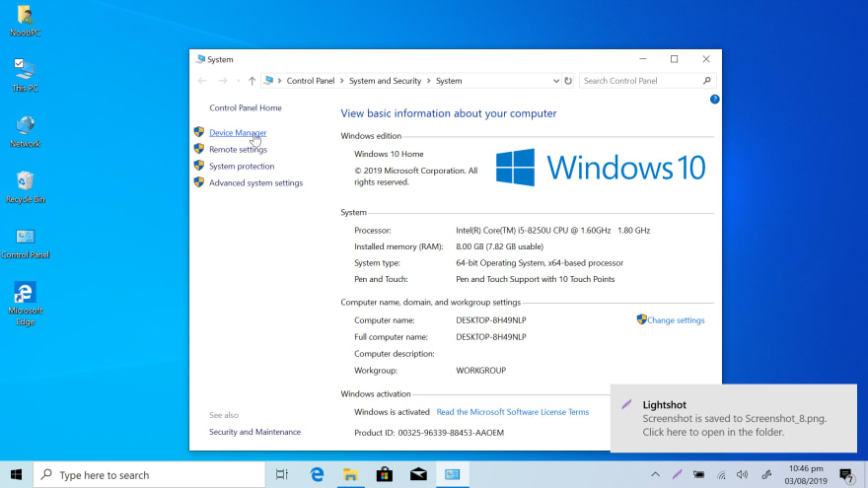The width and height of the screenshot is (868, 488).
Task: Click WORKGROUP value text
Action: tap(480, 371)
